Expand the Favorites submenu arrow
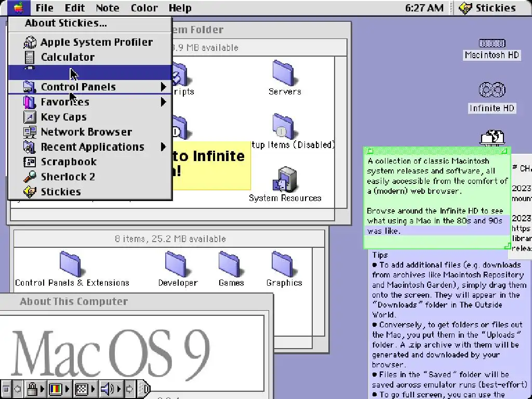Viewport: 532px width, 399px height. point(164,102)
